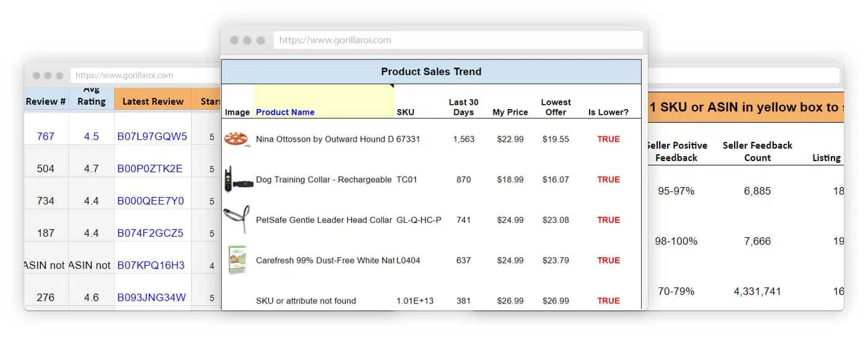Click SKU cell 1.01E+13
The height and width of the screenshot is (337, 868).
[415, 301]
